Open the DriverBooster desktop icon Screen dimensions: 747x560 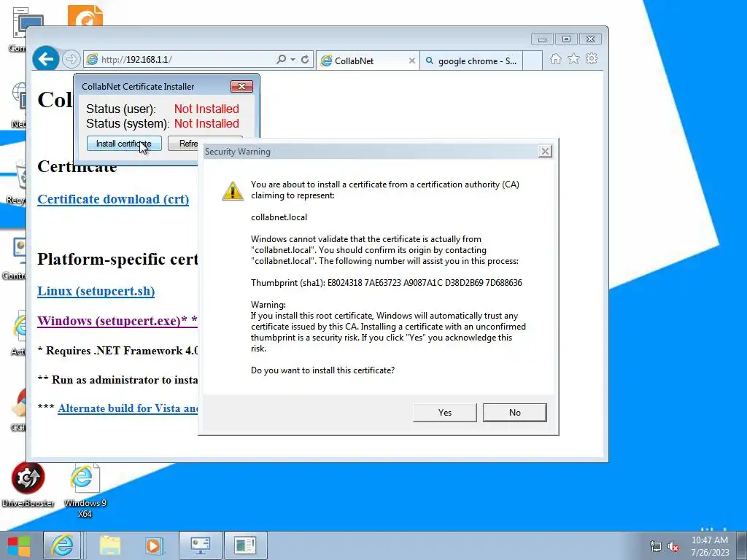click(28, 485)
